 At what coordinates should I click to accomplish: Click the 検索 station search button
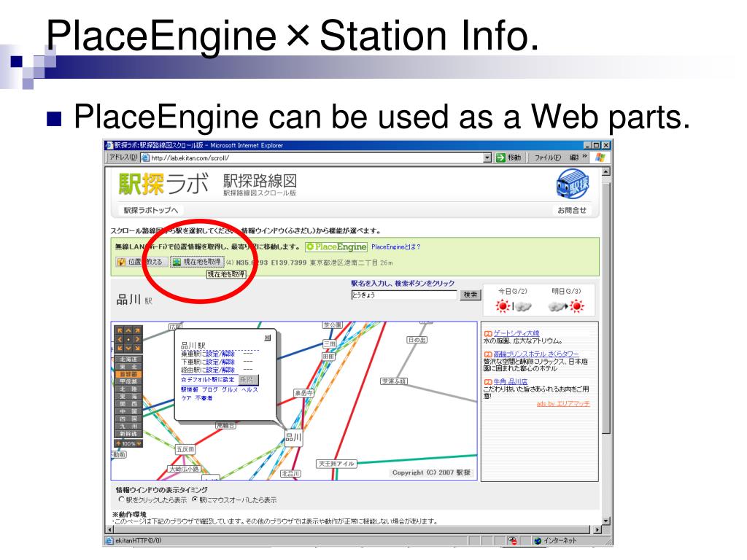[471, 295]
